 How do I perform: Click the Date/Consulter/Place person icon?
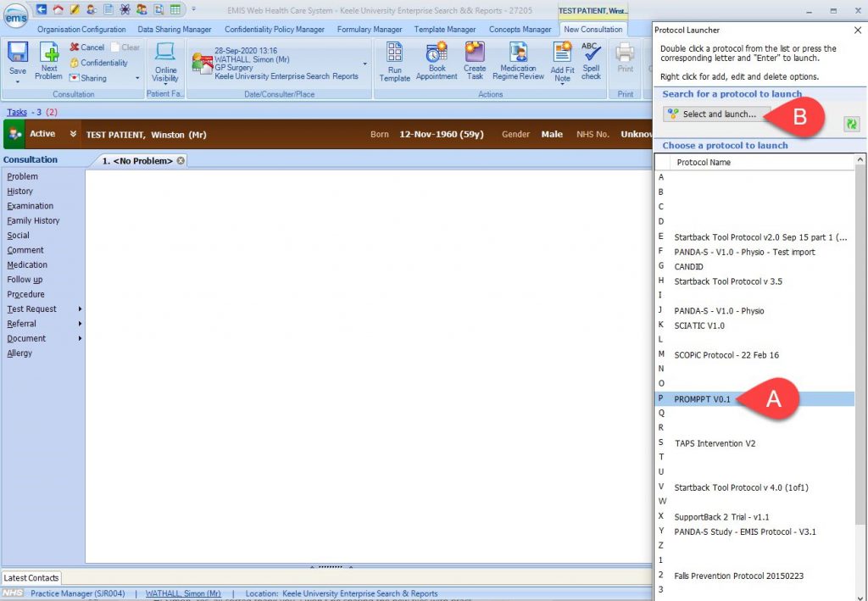point(202,63)
